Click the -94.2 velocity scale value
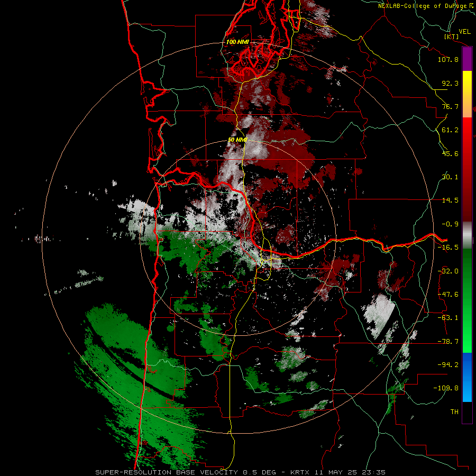 pos(448,365)
